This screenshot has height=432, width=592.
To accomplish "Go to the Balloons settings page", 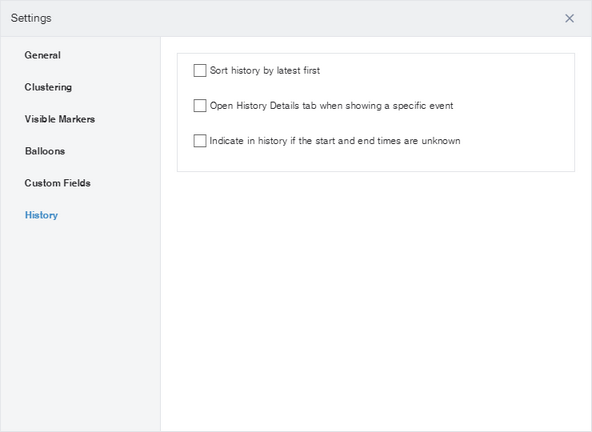I will (x=45, y=151).
